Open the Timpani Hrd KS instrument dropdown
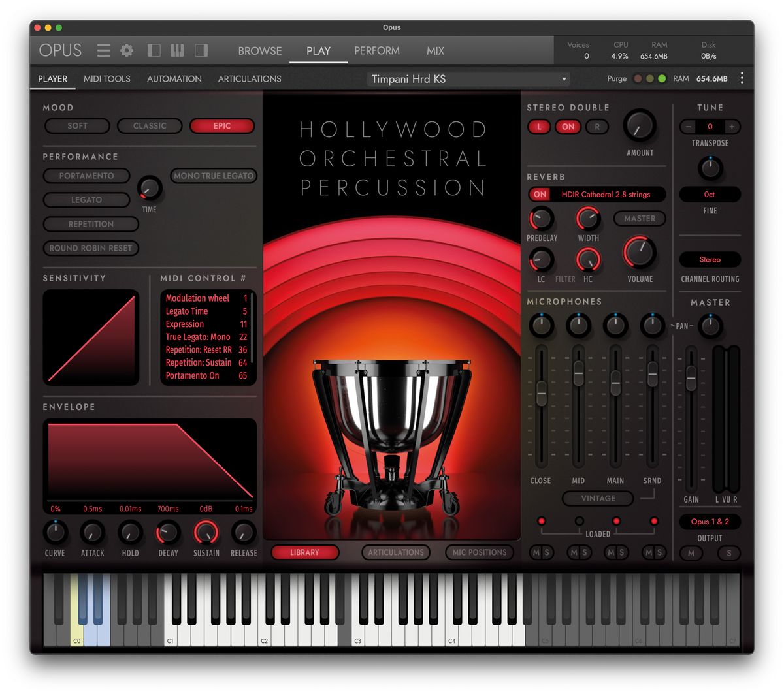Screen dimensions: 784x694 click(x=467, y=78)
